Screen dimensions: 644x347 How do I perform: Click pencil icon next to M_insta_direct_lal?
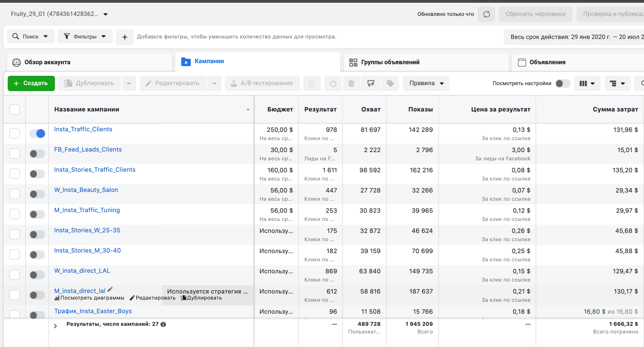pos(110,290)
